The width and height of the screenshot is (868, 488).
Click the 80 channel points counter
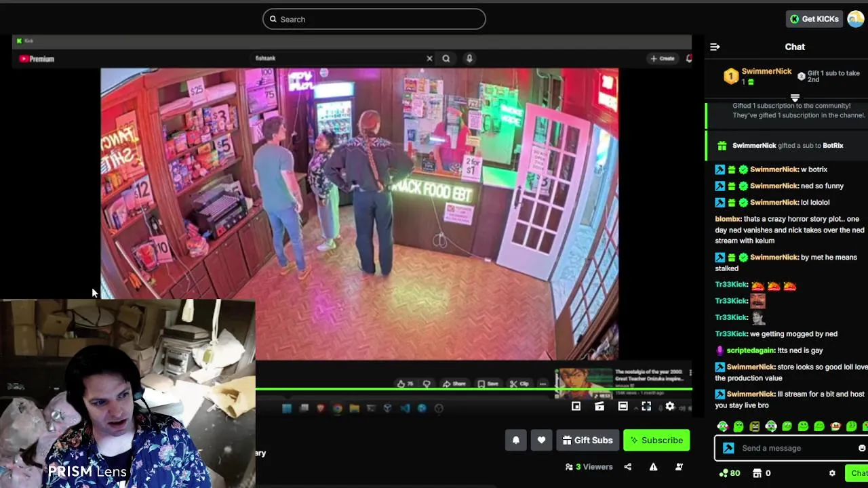click(x=730, y=473)
